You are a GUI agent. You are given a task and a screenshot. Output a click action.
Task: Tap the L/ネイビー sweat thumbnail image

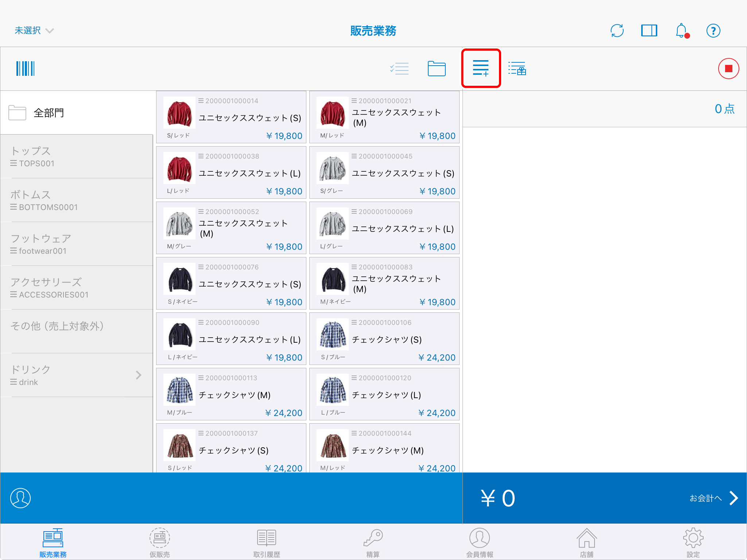click(x=179, y=334)
